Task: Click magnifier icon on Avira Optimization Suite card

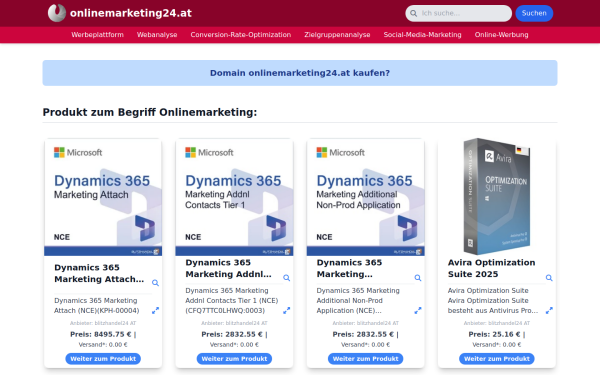Action: pyautogui.click(x=549, y=278)
